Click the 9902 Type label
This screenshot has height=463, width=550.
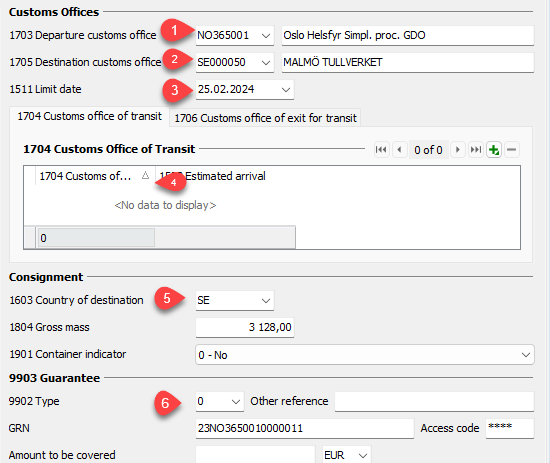34,401
